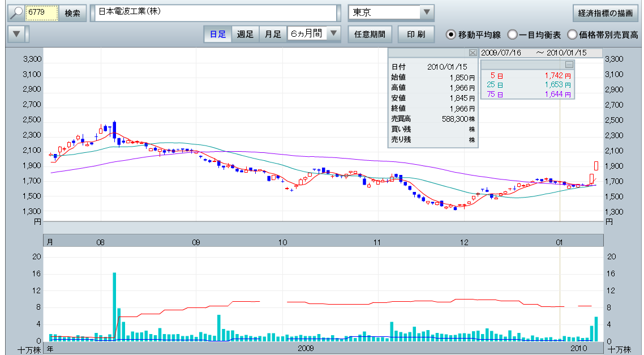Close the price details panel

pos(473,53)
